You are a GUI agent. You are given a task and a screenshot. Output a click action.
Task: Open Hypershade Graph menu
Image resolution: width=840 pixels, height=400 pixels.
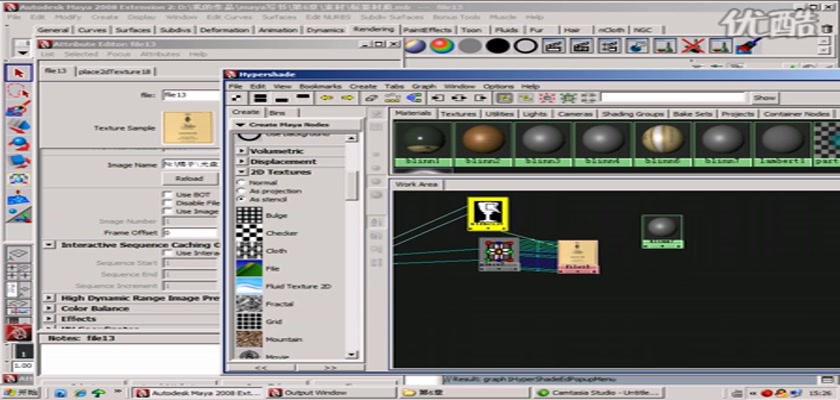click(x=424, y=86)
